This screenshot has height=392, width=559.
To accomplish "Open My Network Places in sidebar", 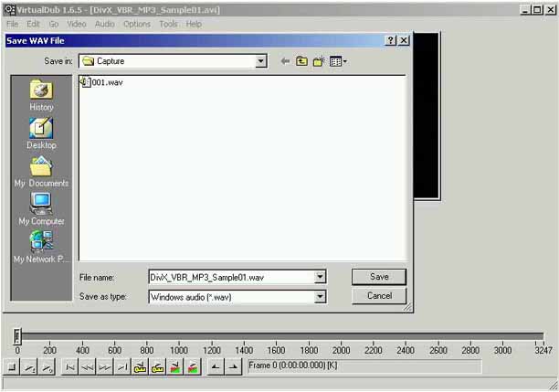I will [41, 248].
